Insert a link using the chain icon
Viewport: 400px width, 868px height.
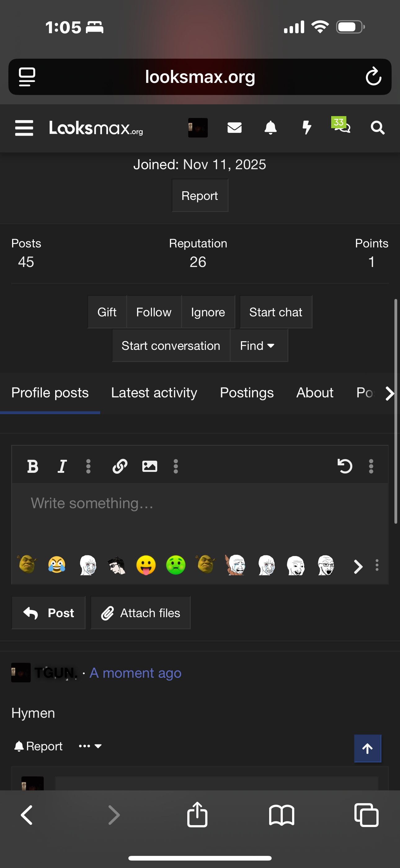(x=119, y=466)
